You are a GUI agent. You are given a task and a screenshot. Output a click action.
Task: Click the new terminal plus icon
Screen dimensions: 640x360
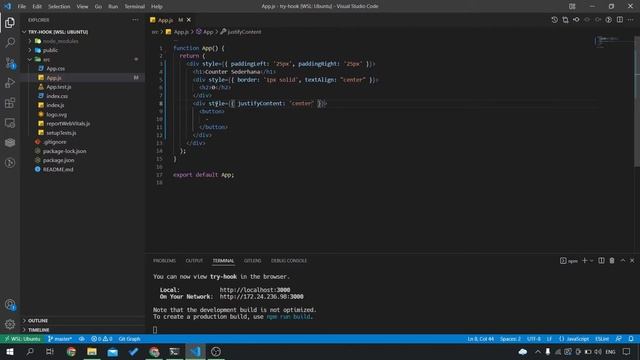point(584,260)
